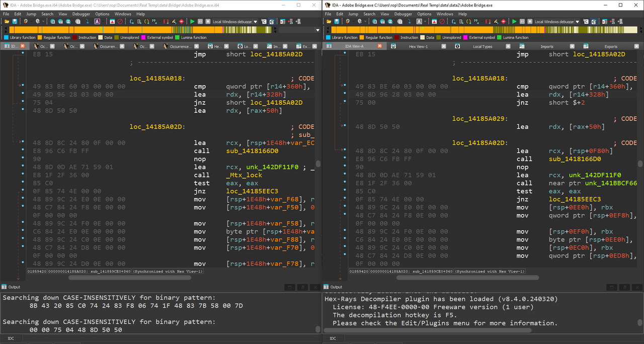644x344 pixels.
Task: Click the red stop-circle icon in .i64 window toolbar
Action: point(120,22)
